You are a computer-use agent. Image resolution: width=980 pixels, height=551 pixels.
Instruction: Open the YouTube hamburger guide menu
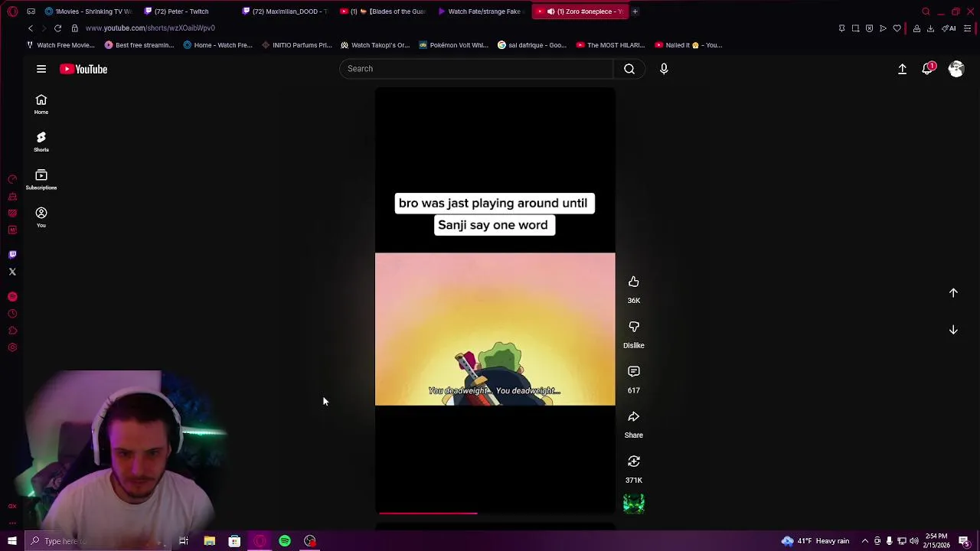click(41, 69)
